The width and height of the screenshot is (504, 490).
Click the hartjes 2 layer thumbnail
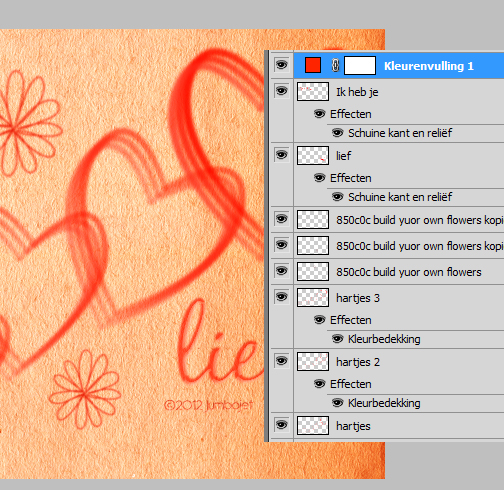313,361
